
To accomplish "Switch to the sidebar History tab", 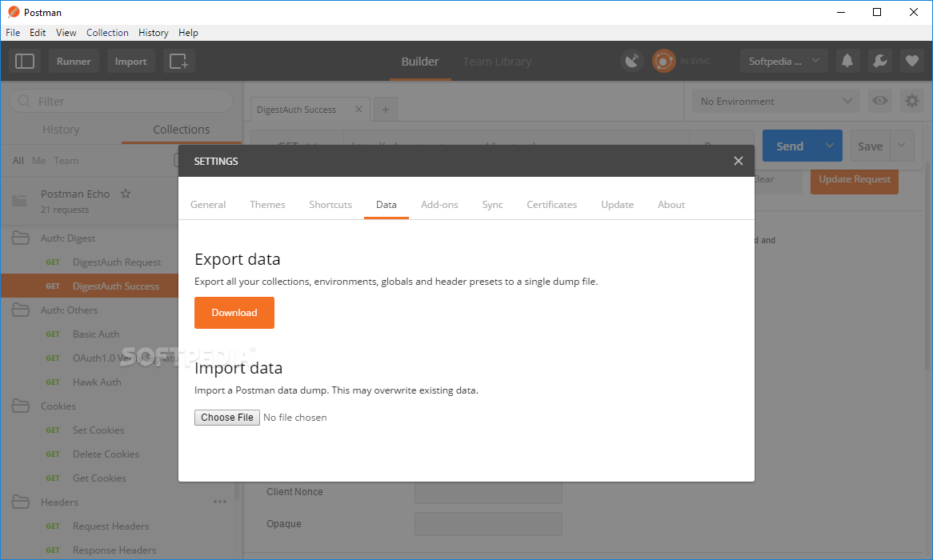I will pyautogui.click(x=61, y=130).
